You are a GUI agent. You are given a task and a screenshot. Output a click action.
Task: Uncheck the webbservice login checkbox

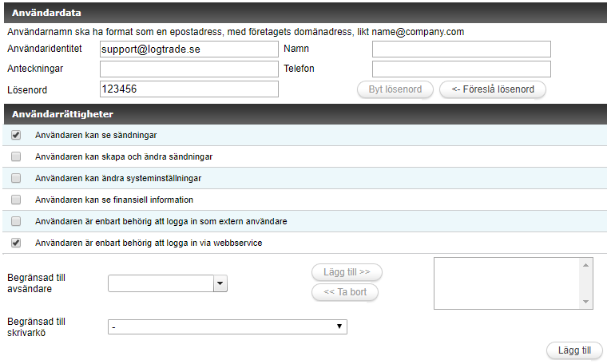16,243
